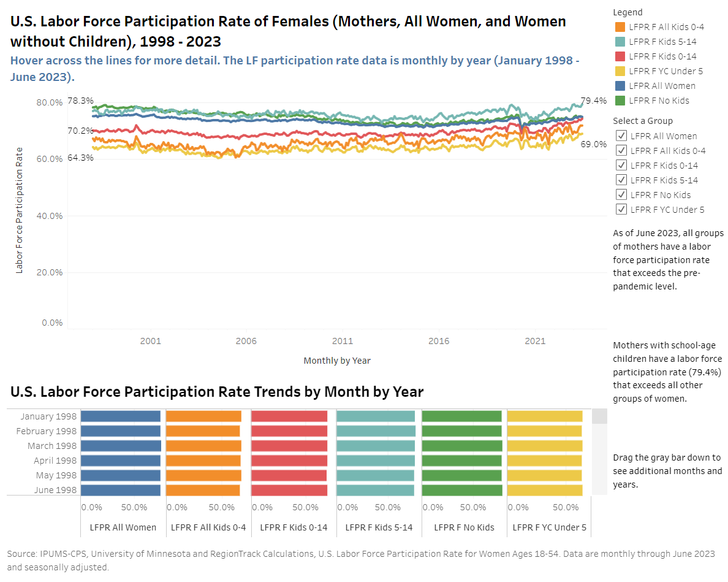Click the April 1998 teal Kids 5-14 bar
Screen dimensions: 728x582
[x=375, y=461]
